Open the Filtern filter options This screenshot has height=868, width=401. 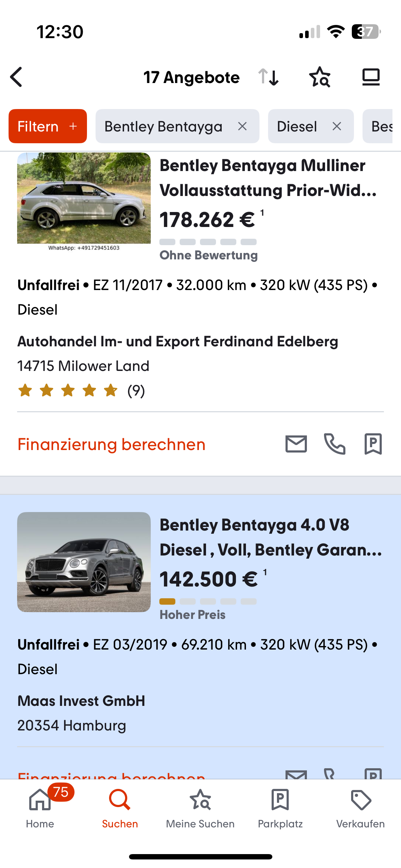click(x=48, y=126)
